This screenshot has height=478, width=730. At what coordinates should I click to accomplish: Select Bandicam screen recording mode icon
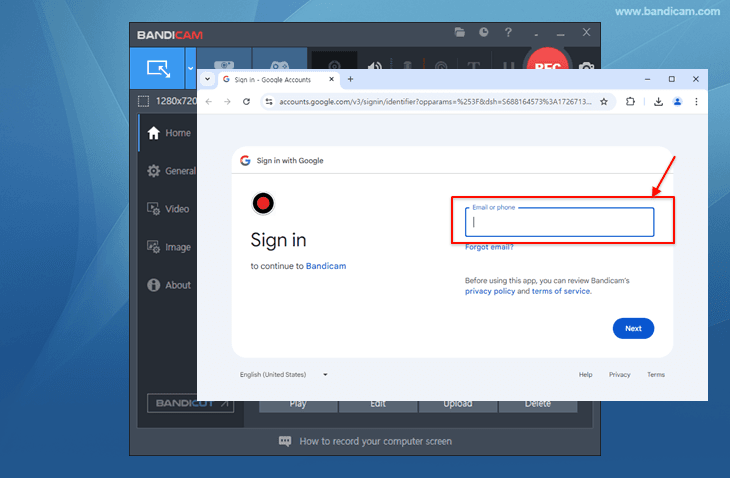coord(158,68)
